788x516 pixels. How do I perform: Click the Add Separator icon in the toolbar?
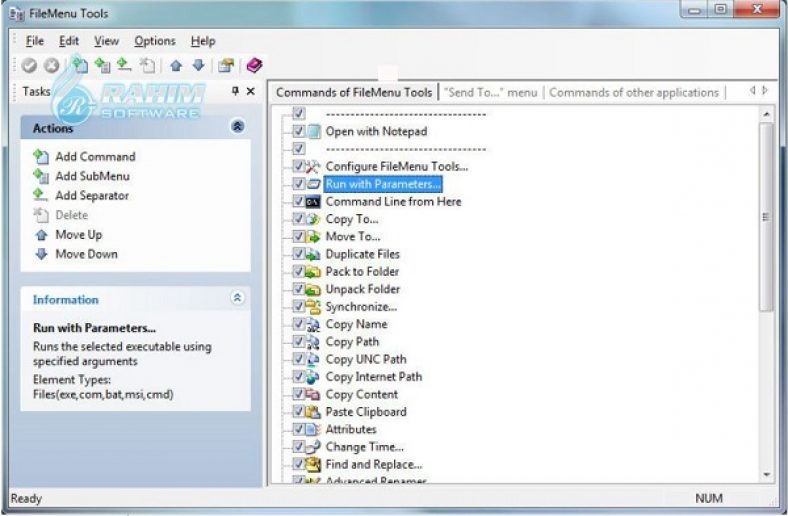pos(124,65)
